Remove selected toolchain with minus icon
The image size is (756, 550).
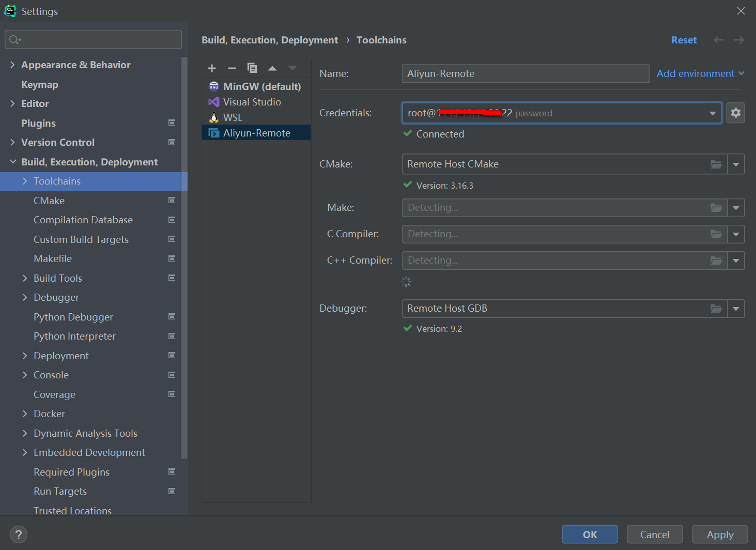click(x=232, y=68)
